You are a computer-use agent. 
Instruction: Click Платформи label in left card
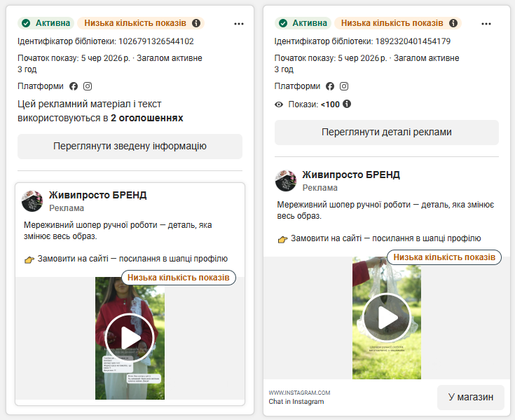point(41,86)
